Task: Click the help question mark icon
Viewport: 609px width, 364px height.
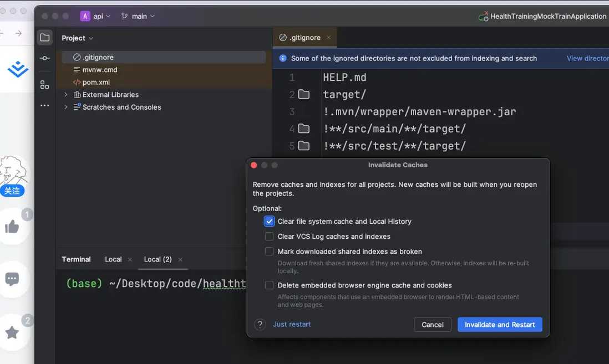Action: click(x=260, y=325)
